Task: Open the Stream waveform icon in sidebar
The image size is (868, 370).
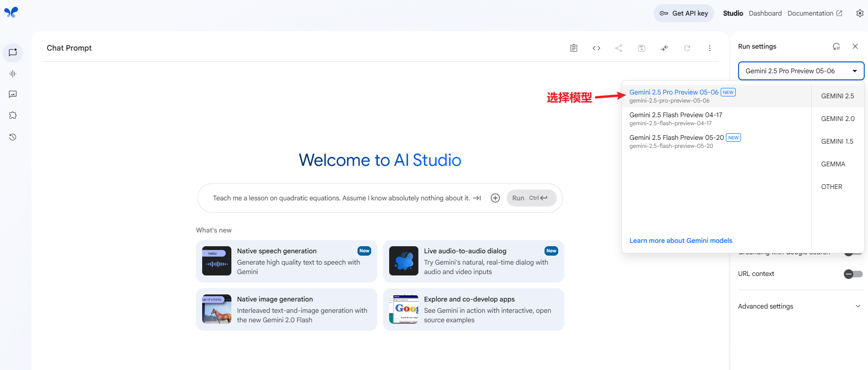Action: 13,74
